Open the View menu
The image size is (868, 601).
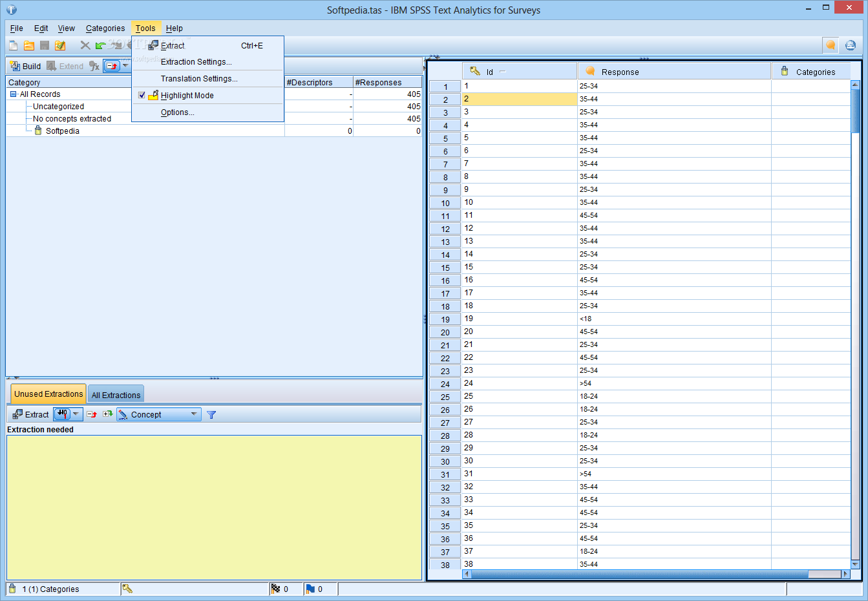coord(67,28)
